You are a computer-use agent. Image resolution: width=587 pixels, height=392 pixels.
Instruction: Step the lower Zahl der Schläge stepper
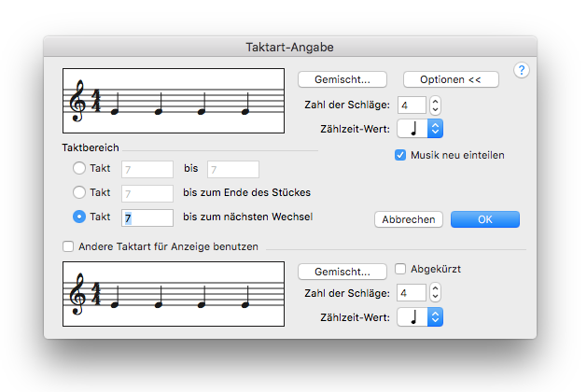[435, 293]
